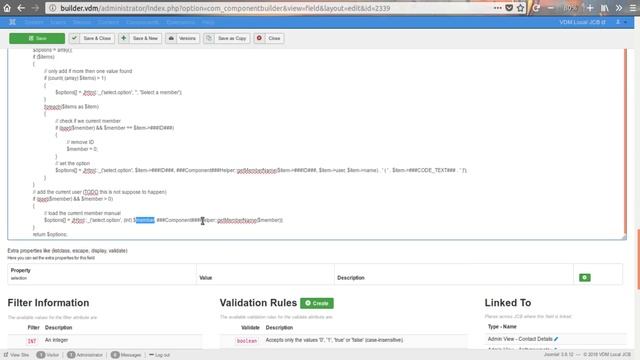This screenshot has width=640, height=360.
Task: Open the Components menu
Action: (x=142, y=22)
